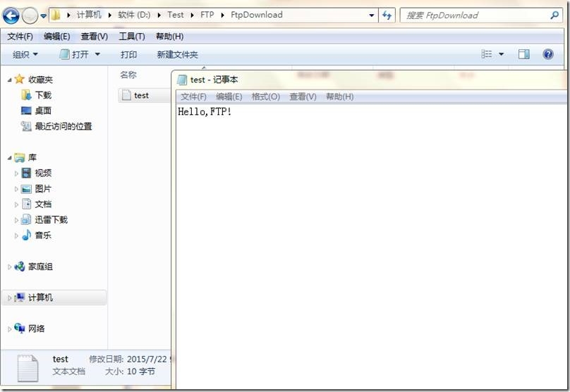Click the folder icon in address bar
This screenshot has height=392, width=570.
coord(56,15)
